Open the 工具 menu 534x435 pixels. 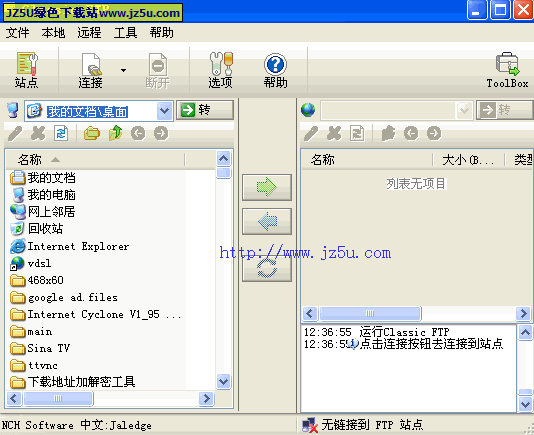(x=125, y=33)
